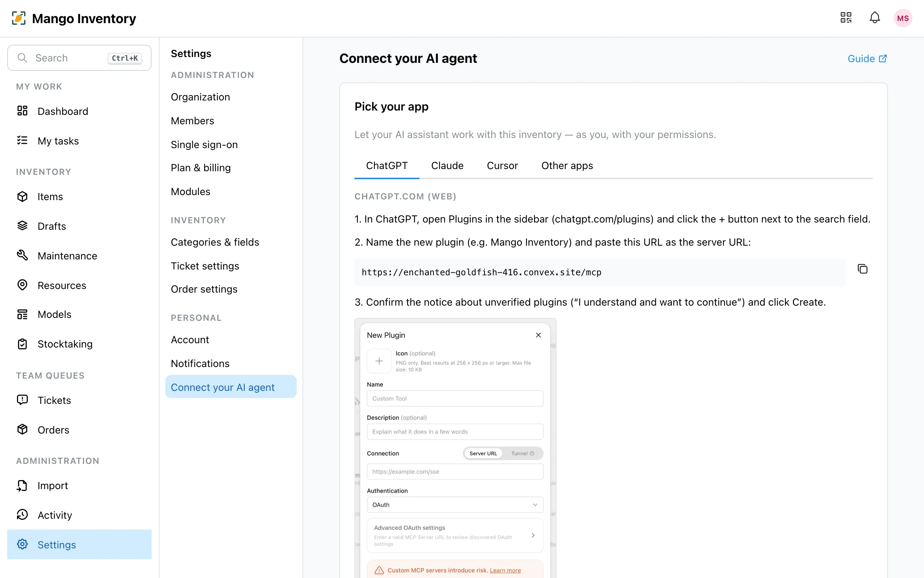
Task: Click the Mango Inventory logo icon
Action: coord(19,18)
